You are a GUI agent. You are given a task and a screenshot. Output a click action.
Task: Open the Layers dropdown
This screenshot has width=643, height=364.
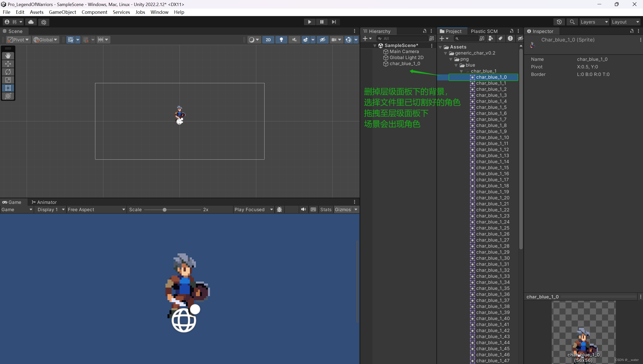pyautogui.click(x=594, y=22)
